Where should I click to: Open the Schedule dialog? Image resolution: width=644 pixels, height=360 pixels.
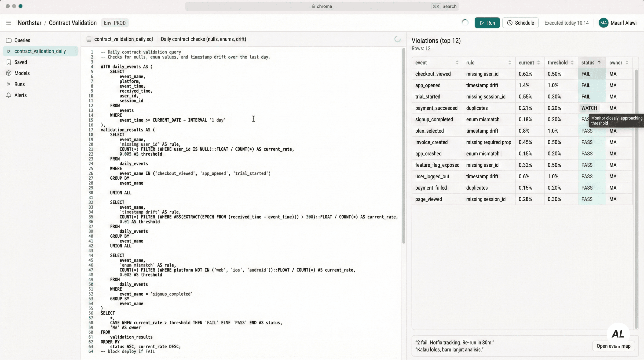pos(520,23)
